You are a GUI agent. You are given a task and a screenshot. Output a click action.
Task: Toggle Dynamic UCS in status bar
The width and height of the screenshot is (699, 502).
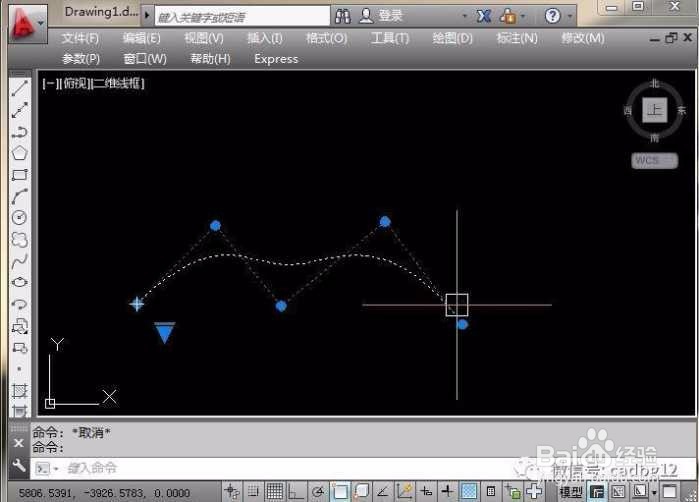(404, 492)
